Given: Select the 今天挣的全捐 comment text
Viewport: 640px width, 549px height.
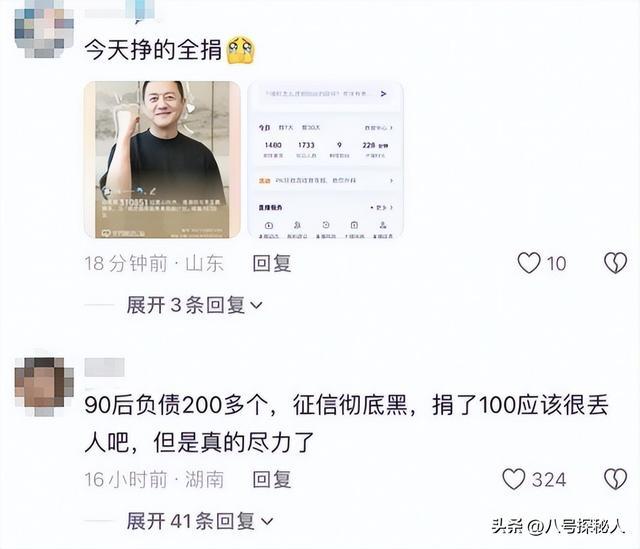Looking at the screenshot, I should 153,50.
